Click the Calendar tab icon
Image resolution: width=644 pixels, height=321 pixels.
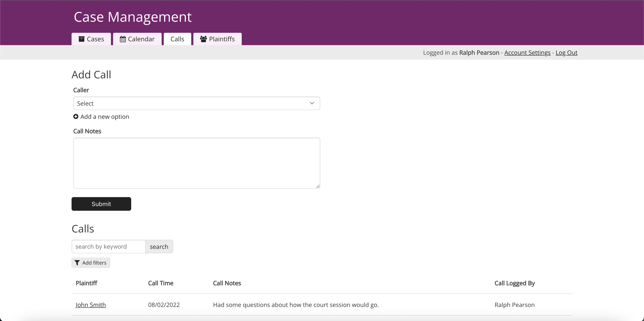tap(122, 39)
